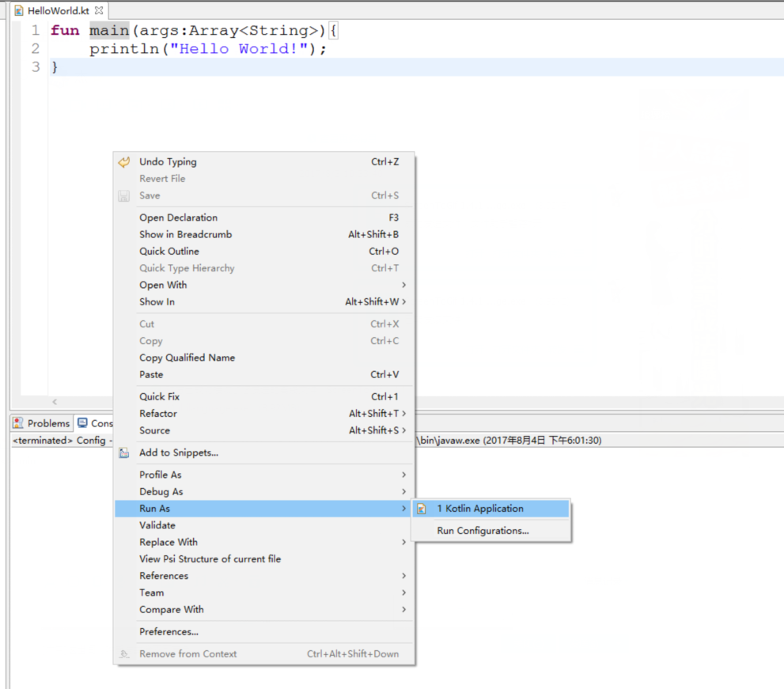Select Undo Typing from context menu
Viewport: 784px width, 689px height.
tap(264, 162)
